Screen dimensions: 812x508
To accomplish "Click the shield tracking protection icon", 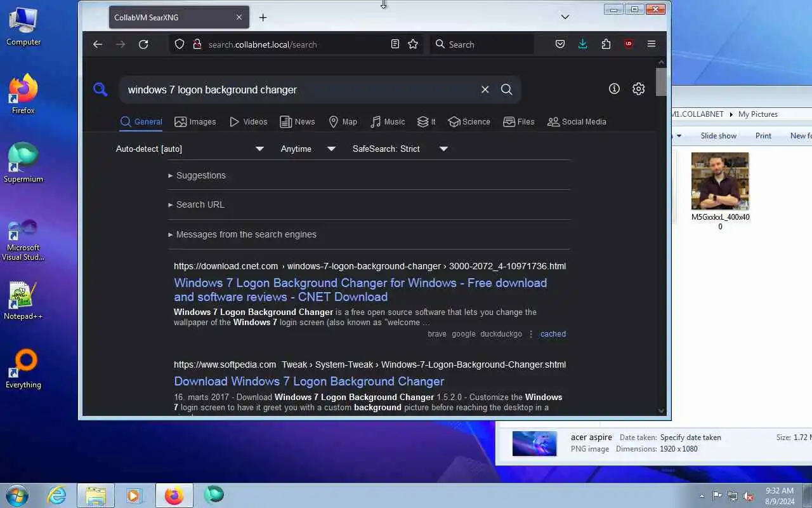I will 180,44.
